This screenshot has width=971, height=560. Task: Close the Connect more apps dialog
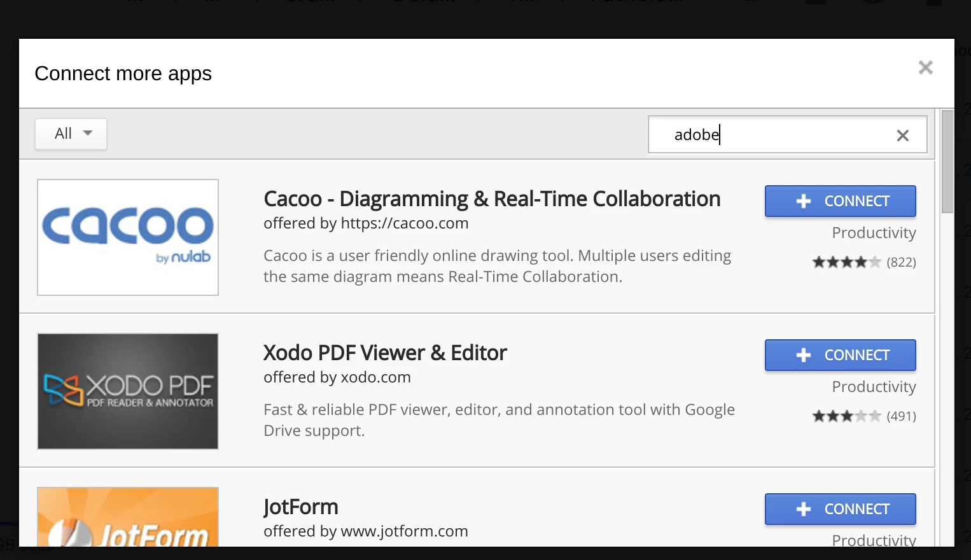pos(925,67)
